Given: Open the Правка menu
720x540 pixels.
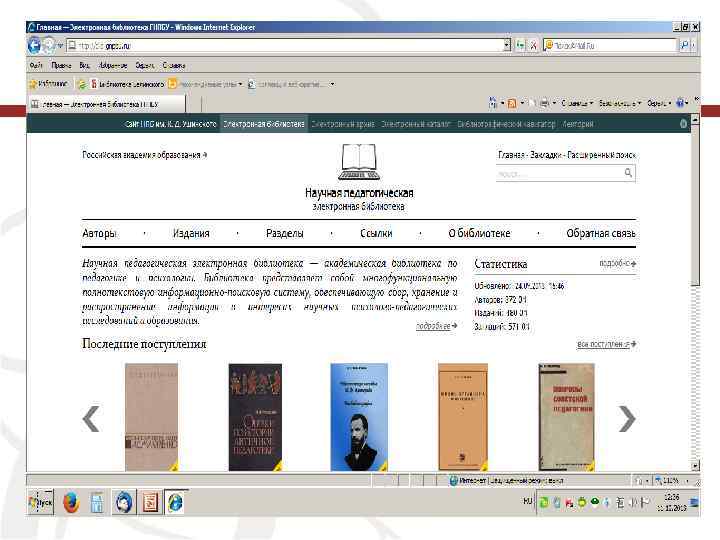Looking at the screenshot, I should coord(61,65).
